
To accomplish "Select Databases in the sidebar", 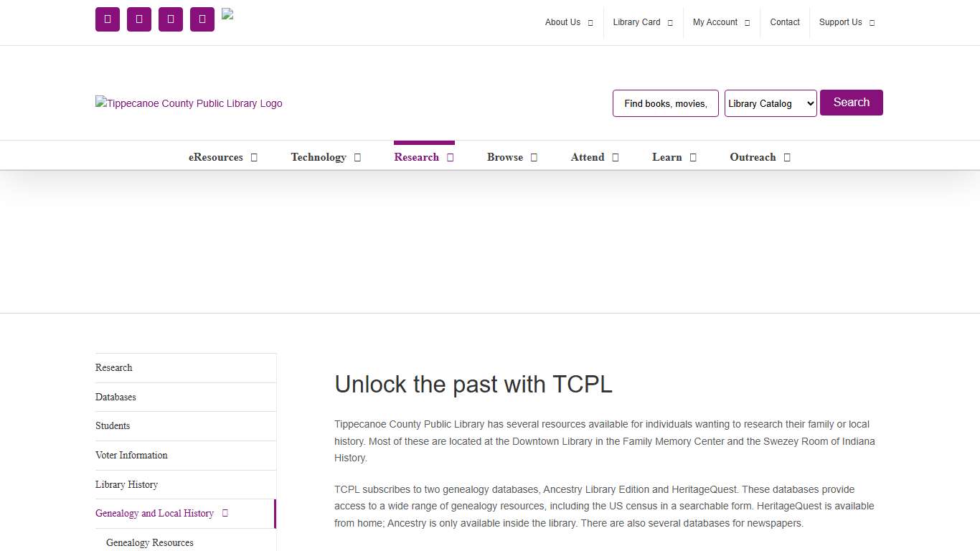I will [116, 397].
